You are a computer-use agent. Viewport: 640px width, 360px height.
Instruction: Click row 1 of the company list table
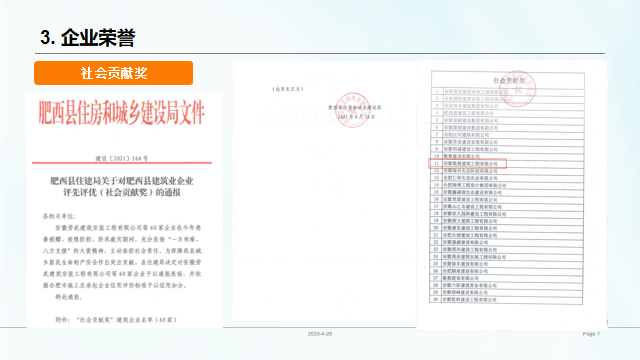[x=508, y=92]
